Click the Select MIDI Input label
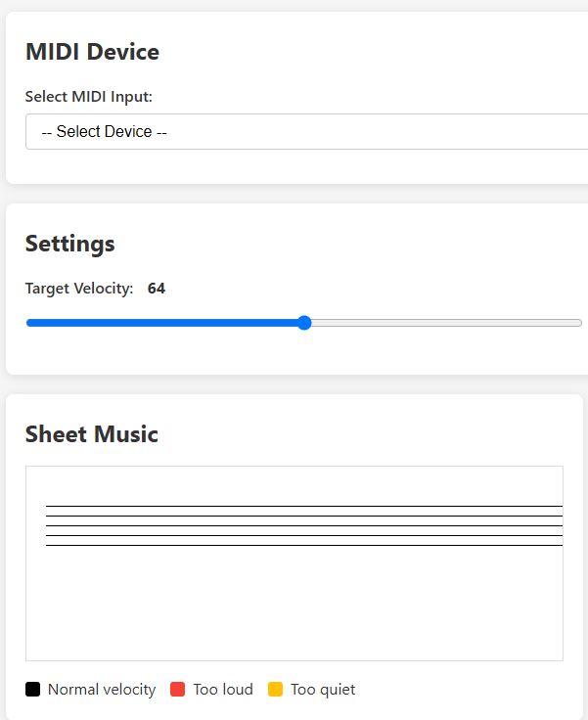Screen dimensions: 588x720 click(x=89, y=96)
